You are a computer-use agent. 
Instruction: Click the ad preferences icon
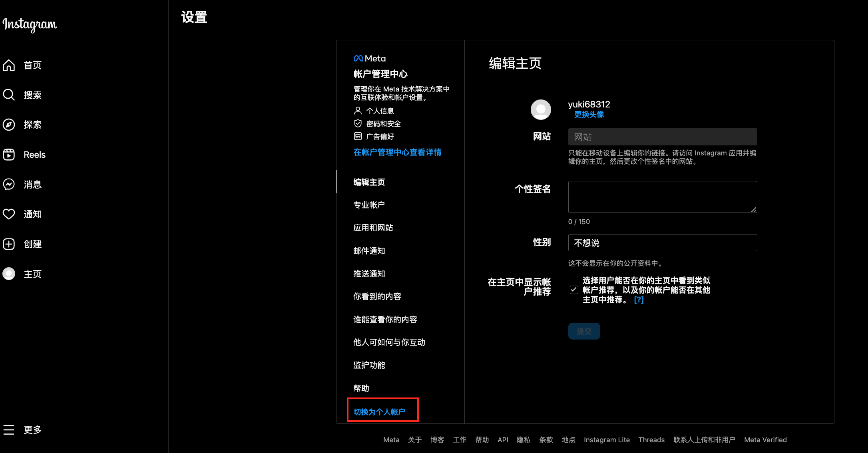click(358, 136)
